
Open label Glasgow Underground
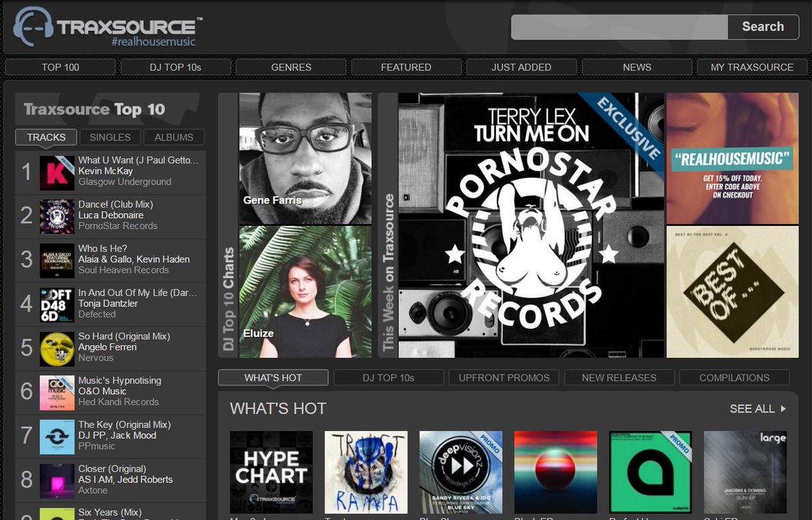click(125, 182)
